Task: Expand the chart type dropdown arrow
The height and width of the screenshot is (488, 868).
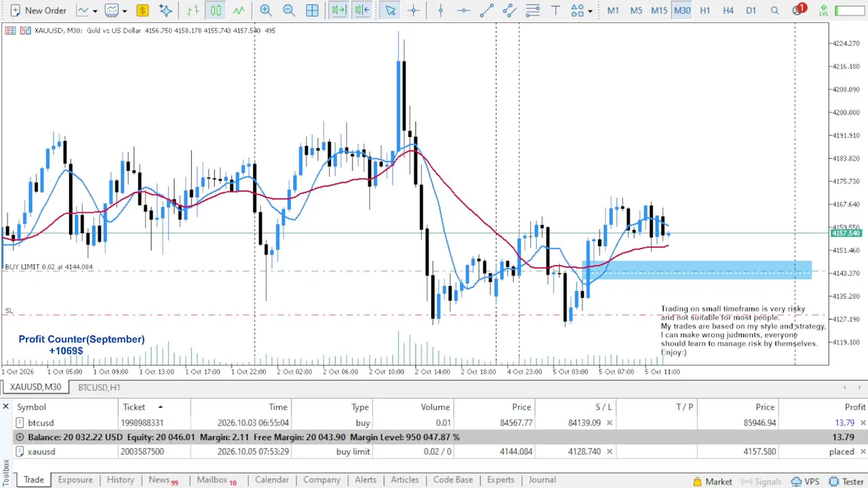Action: 95,11
